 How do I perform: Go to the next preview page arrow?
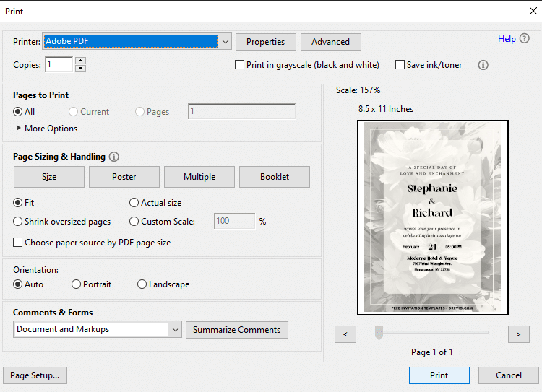tap(518, 334)
